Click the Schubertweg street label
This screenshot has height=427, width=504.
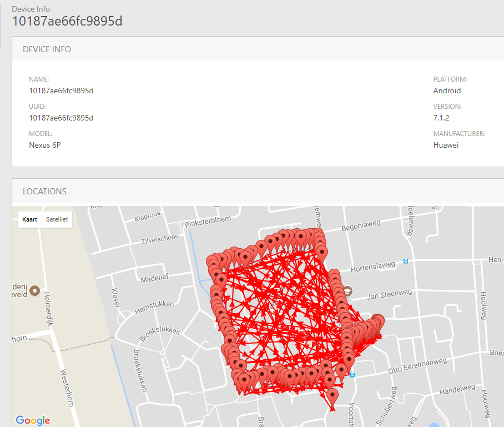(x=387, y=406)
